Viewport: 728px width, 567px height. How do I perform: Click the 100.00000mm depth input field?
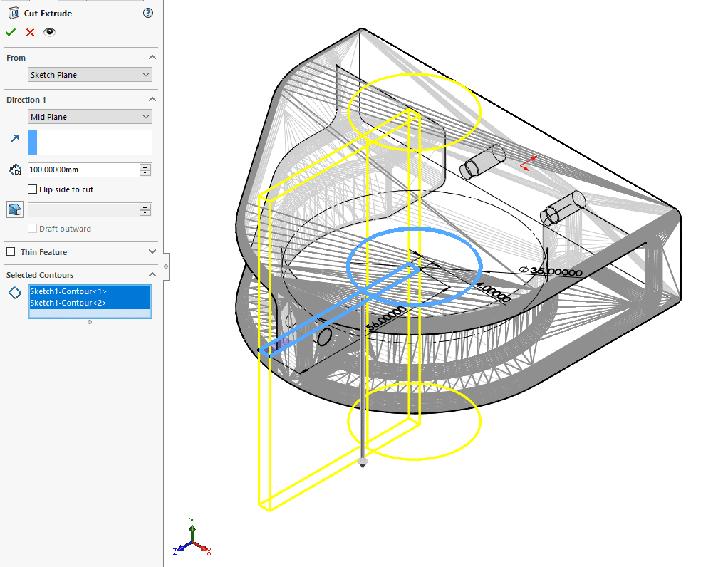click(82, 170)
